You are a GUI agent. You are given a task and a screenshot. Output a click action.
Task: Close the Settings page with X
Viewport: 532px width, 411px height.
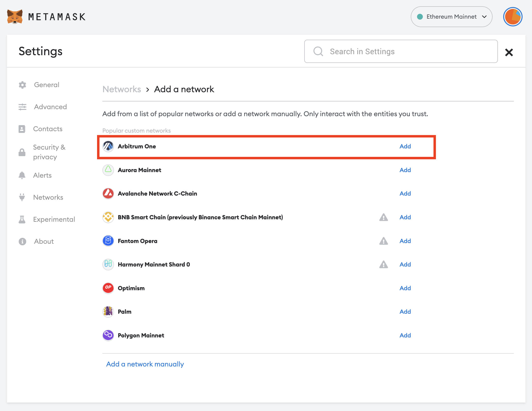point(509,52)
